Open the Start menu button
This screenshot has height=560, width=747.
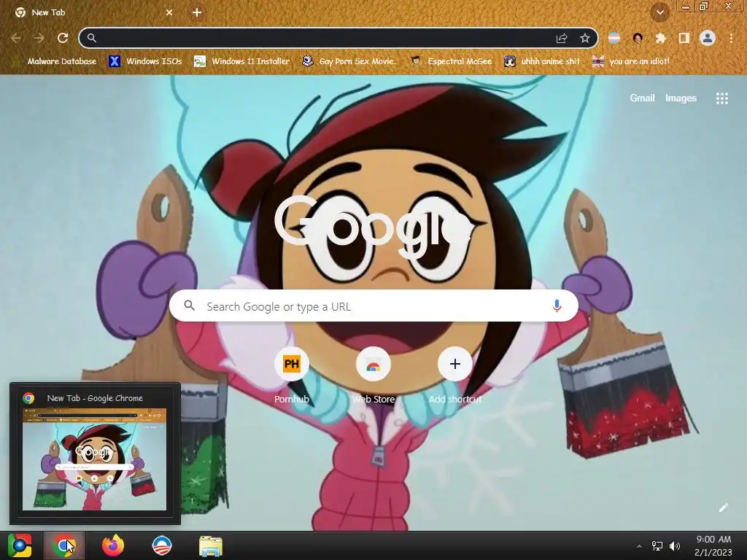click(x=20, y=545)
